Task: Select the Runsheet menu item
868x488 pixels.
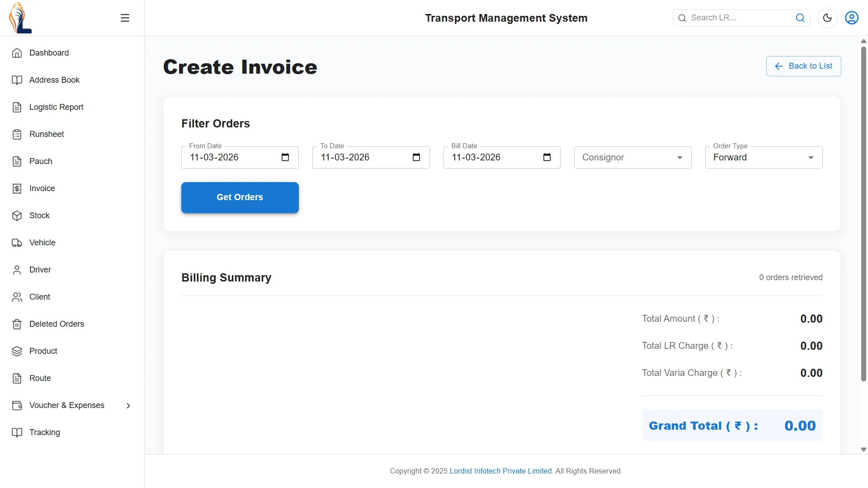Action: tap(72, 134)
